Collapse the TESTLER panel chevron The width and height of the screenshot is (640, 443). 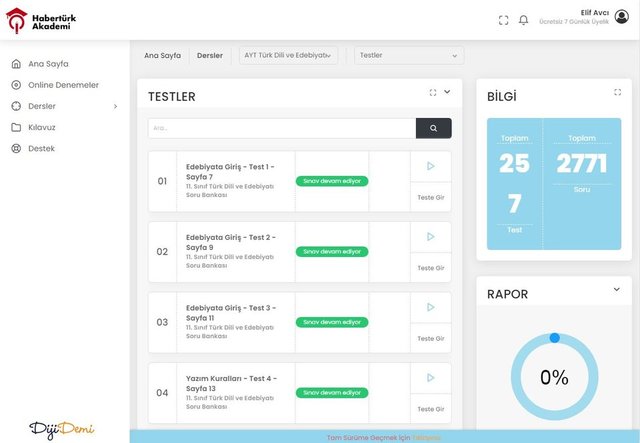tap(447, 92)
